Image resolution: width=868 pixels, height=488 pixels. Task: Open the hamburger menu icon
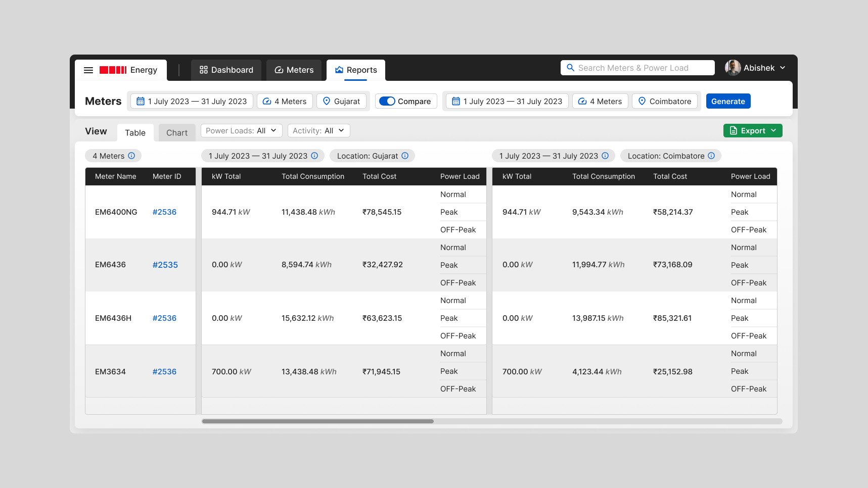coord(88,70)
